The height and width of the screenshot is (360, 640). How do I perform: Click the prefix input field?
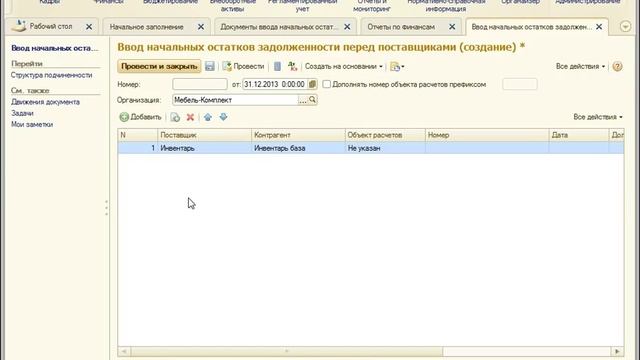pyautogui.click(x=520, y=84)
